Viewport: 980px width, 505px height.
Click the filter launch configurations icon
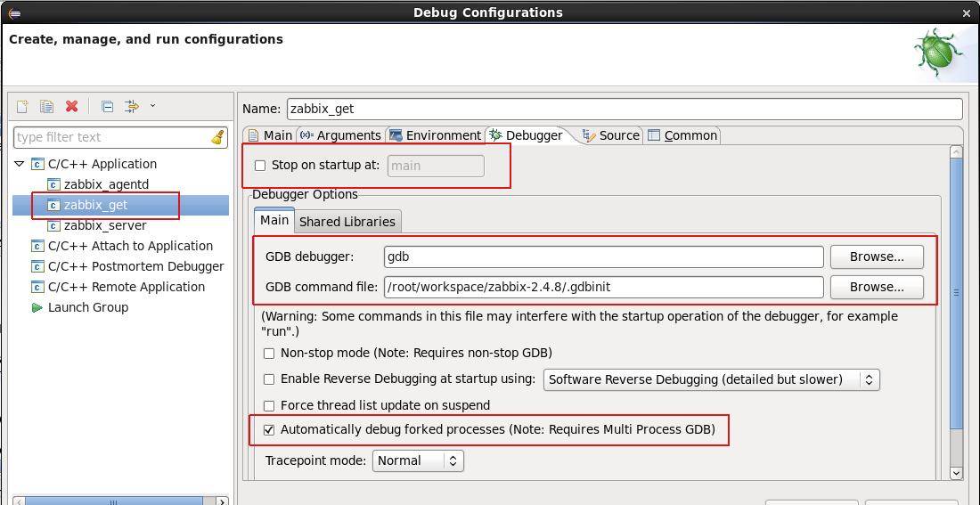[x=133, y=106]
